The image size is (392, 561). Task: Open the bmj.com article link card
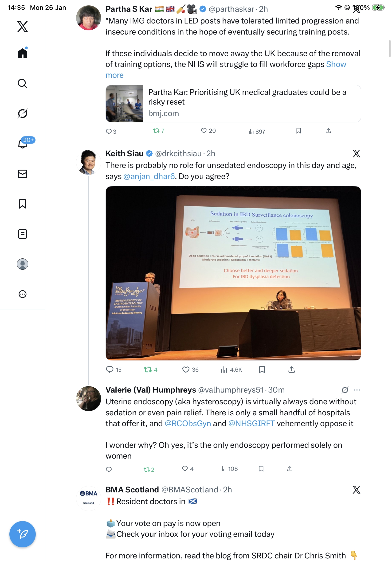point(233,104)
